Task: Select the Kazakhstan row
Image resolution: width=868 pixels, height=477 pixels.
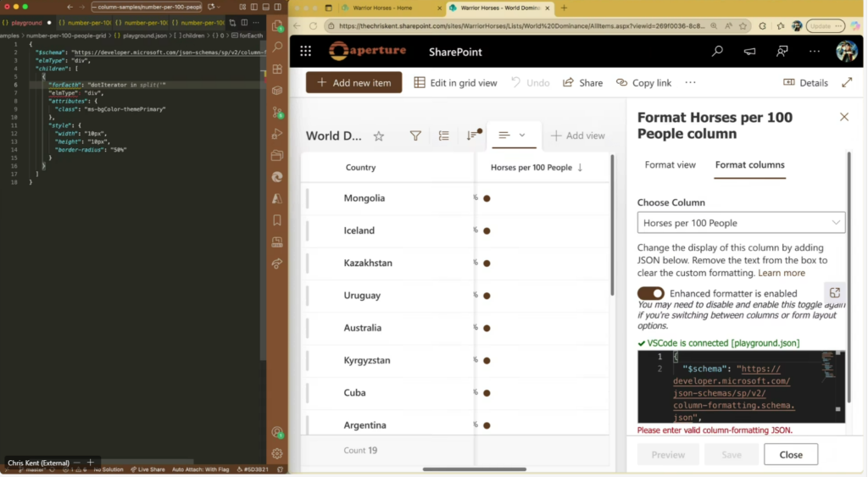Action: [x=455, y=263]
